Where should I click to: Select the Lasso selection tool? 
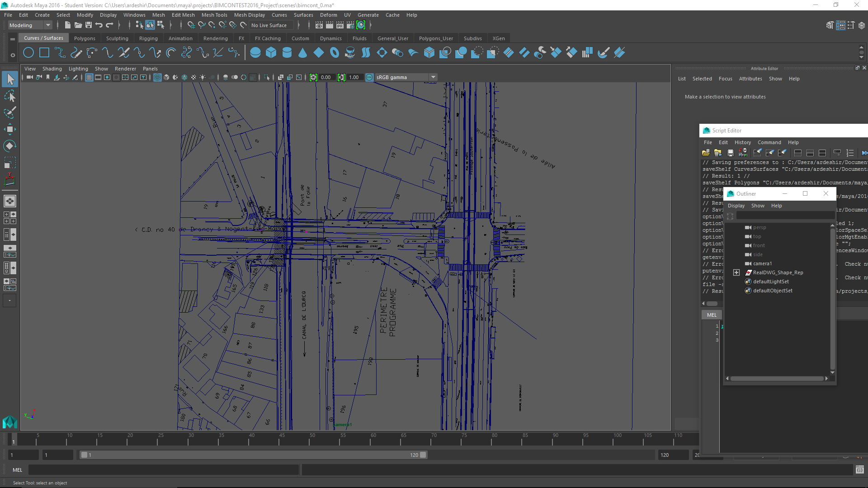click(x=9, y=96)
